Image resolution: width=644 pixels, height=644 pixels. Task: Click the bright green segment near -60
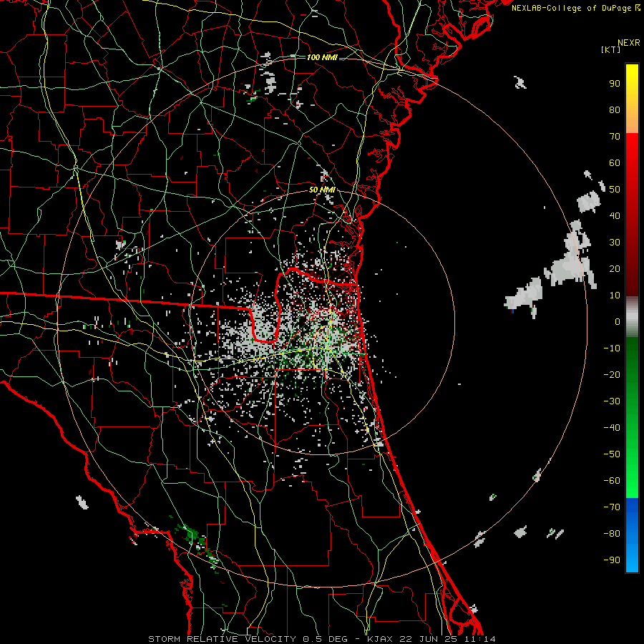tap(632, 481)
